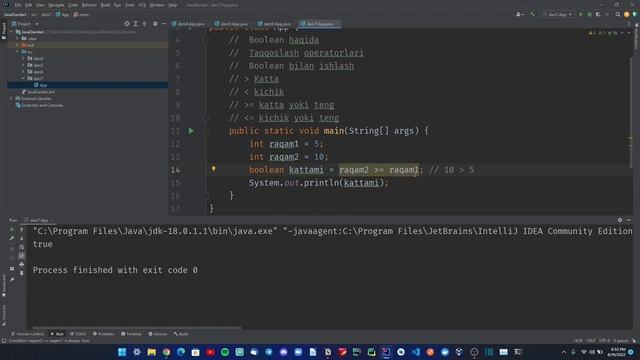
Task: Expand the .idea folder in project tree
Action: click(x=18, y=38)
